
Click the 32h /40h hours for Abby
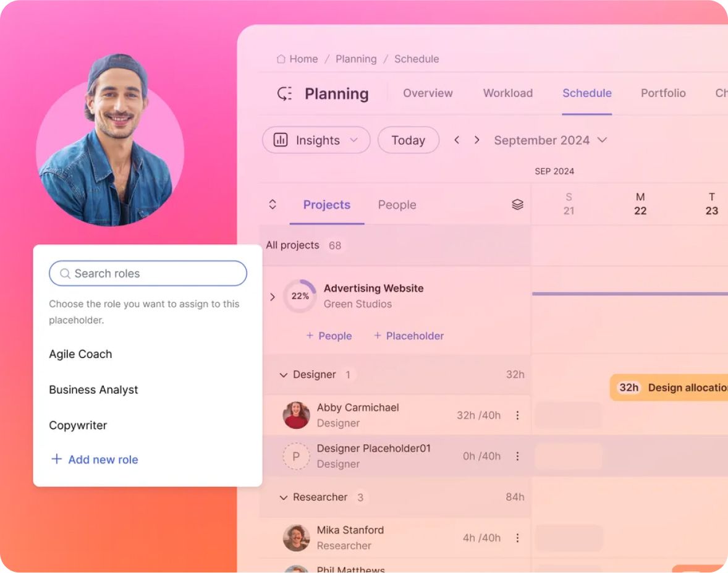click(x=478, y=415)
